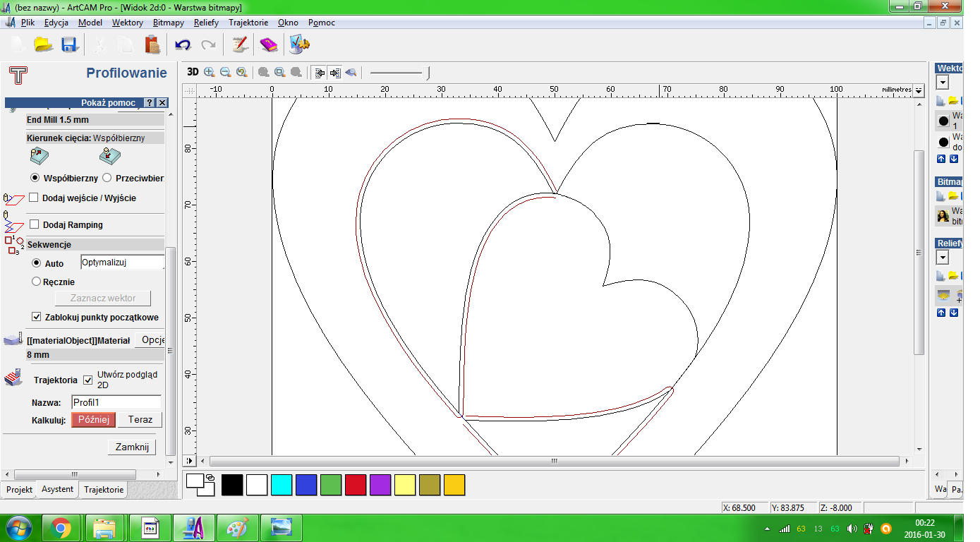
Task: Open the Plik menu
Action: pos(28,23)
